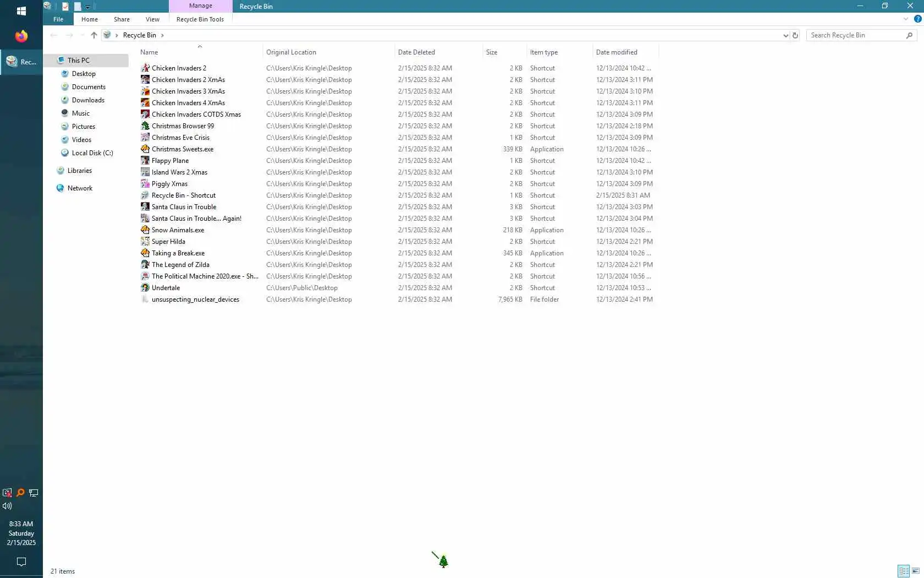
Task: Open Downloads in the navigation pane
Action: (88, 100)
